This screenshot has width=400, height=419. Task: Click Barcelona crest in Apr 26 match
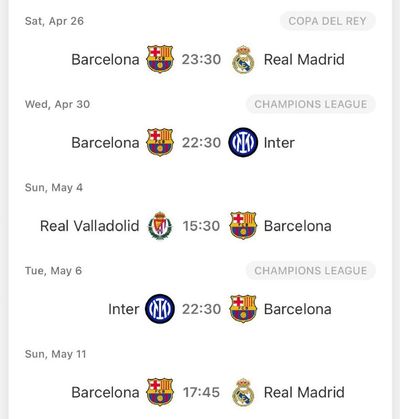160,59
